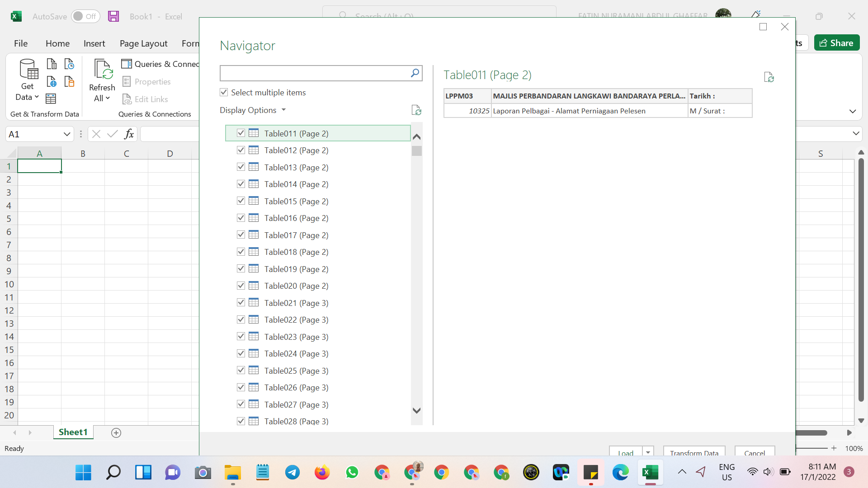868x488 pixels.
Task: Toggle AutoSave switch
Action: tap(85, 16)
